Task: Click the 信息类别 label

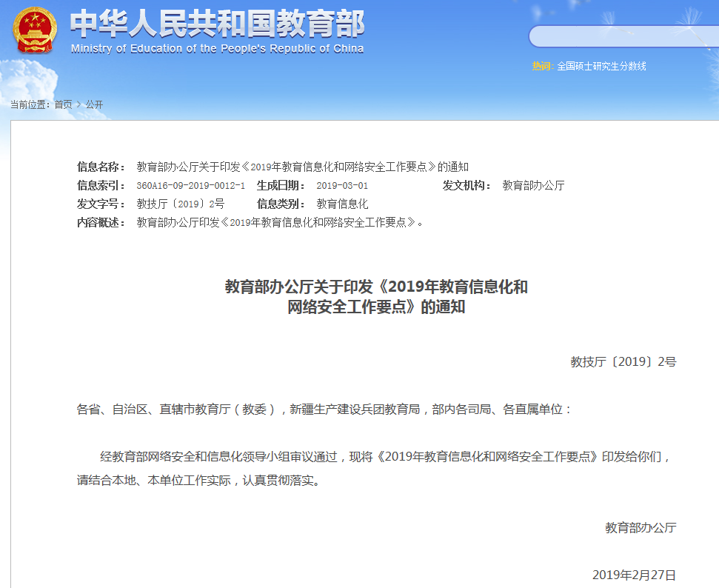Action: (x=281, y=204)
